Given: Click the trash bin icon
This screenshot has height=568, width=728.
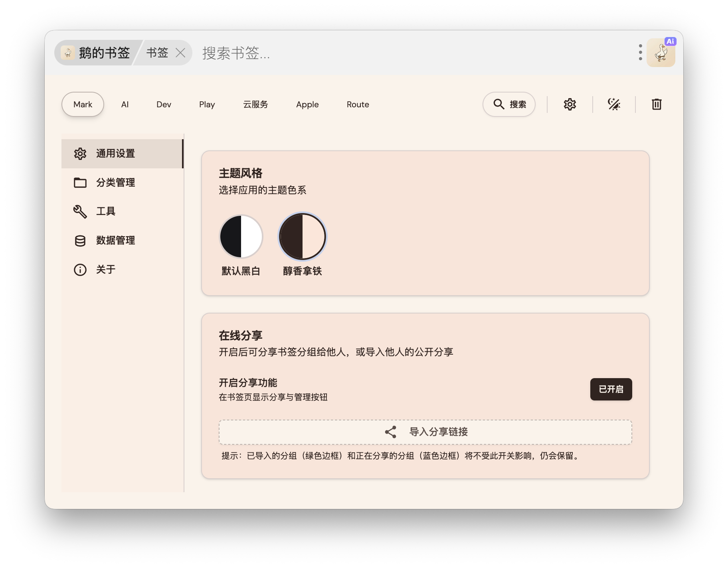Looking at the screenshot, I should coord(657,105).
